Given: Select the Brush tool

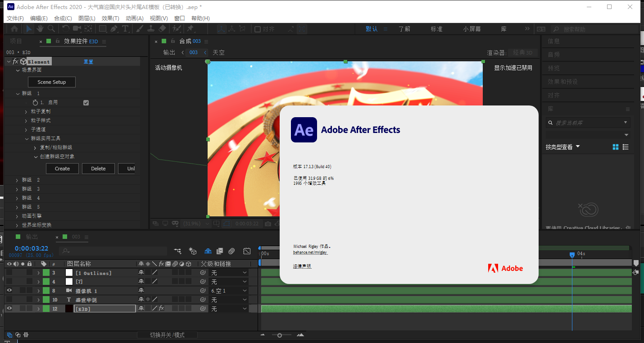Looking at the screenshot, I should click(140, 28).
